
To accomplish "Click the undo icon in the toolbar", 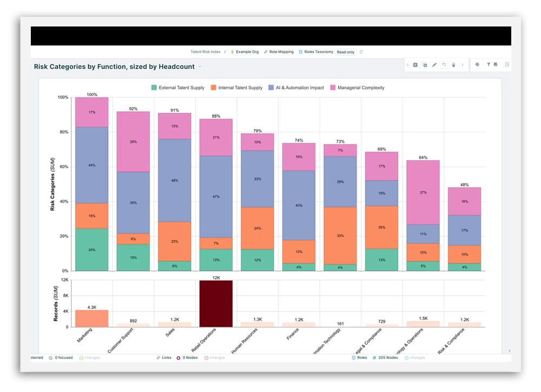I will point(444,64).
